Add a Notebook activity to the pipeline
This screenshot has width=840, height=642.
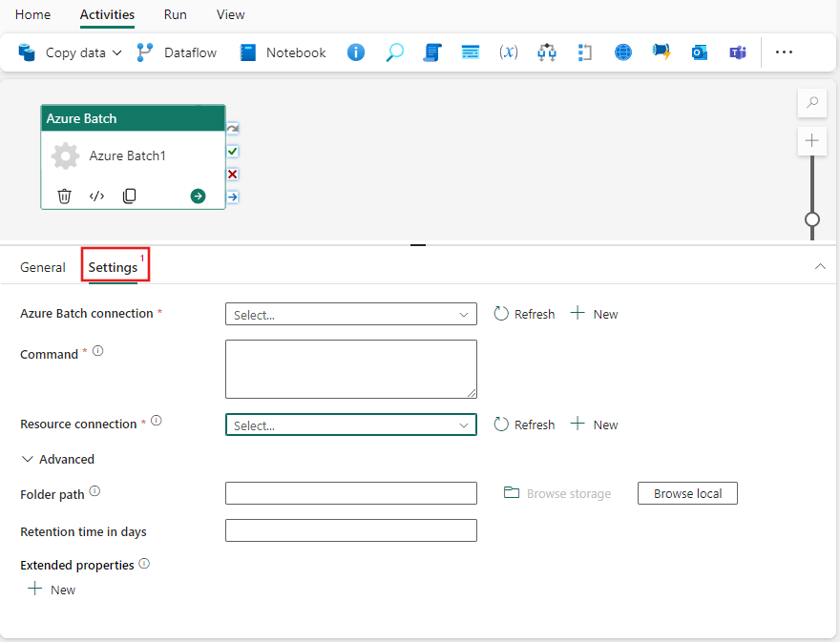(x=282, y=52)
